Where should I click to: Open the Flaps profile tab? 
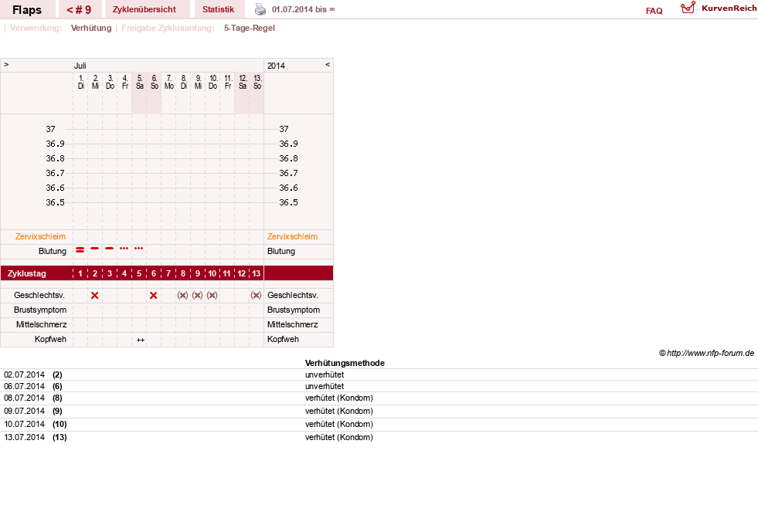(27, 10)
